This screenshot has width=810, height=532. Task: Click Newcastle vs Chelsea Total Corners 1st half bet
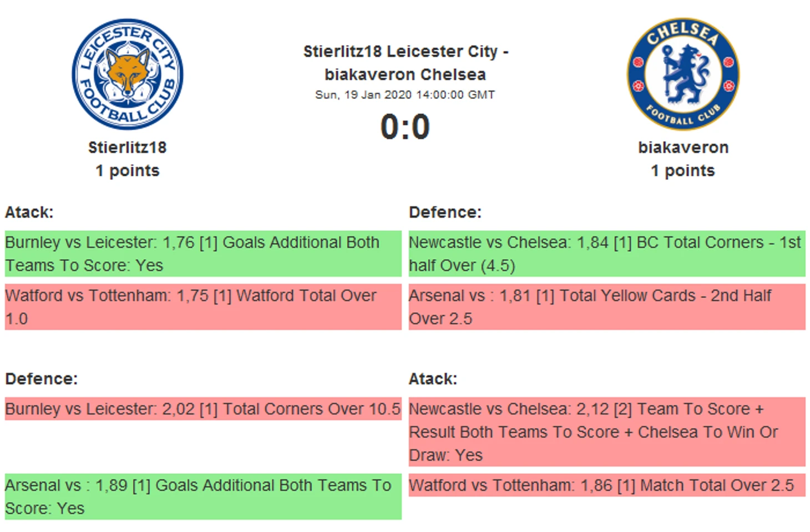607,254
